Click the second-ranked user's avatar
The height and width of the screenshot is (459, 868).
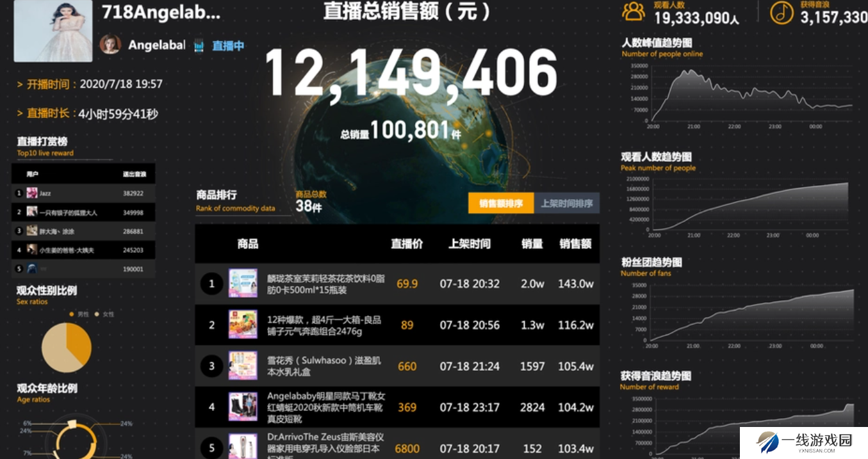tap(32, 212)
